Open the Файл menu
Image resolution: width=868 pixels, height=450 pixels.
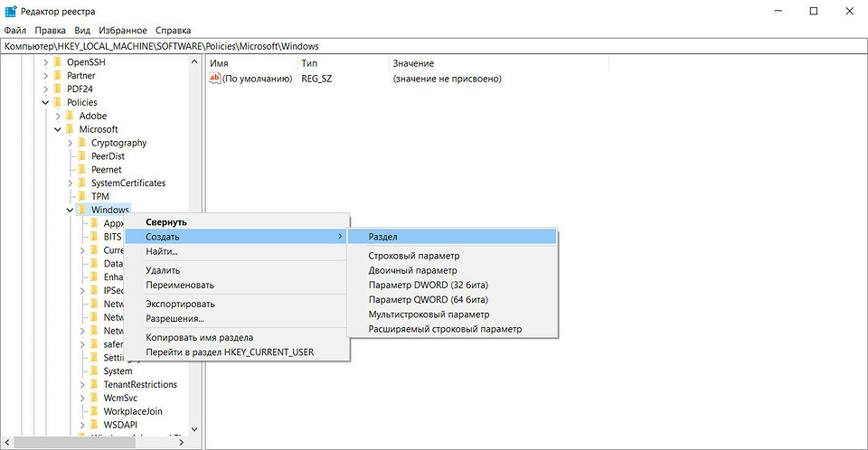pos(14,30)
